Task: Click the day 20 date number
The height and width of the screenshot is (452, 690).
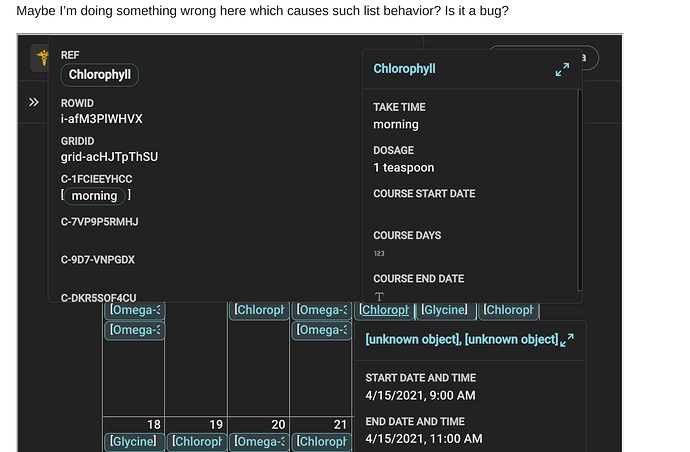Action: click(279, 425)
